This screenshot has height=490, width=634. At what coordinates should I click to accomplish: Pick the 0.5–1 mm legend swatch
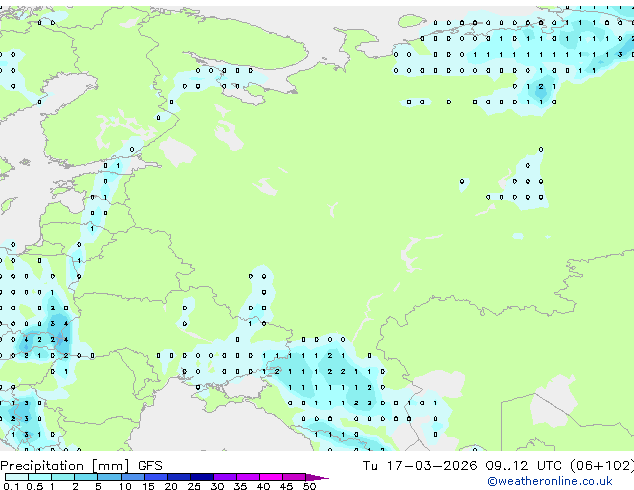(40, 477)
